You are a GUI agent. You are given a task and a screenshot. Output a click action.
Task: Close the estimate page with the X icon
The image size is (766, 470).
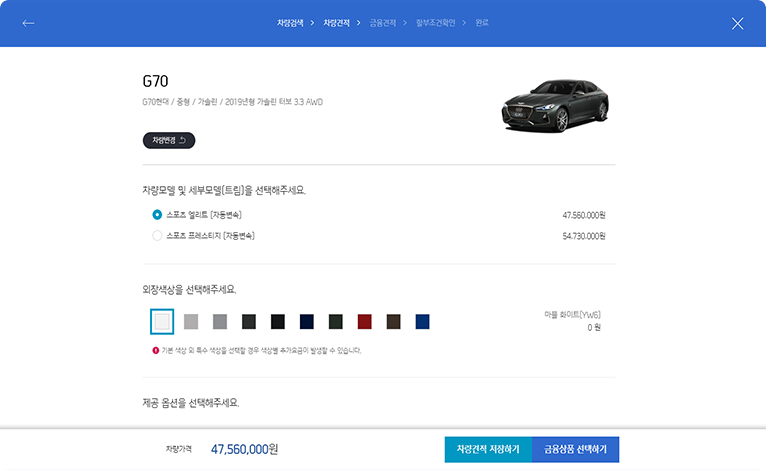[737, 23]
